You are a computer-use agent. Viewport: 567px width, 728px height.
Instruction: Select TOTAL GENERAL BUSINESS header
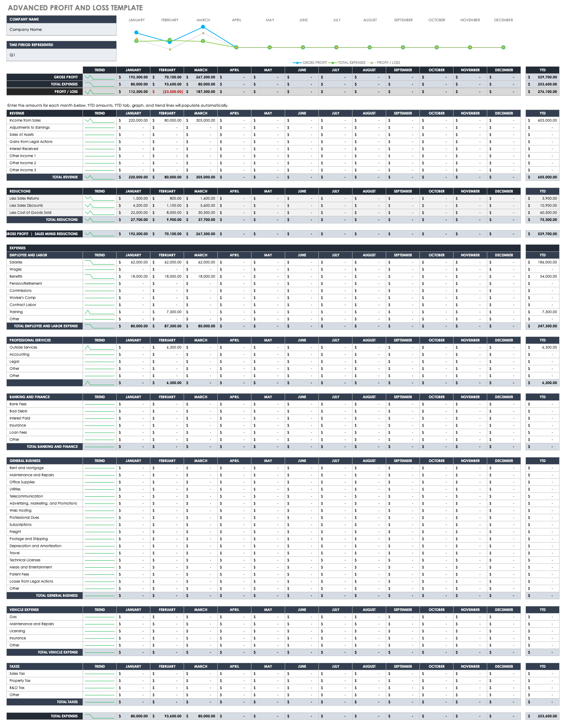point(45,595)
